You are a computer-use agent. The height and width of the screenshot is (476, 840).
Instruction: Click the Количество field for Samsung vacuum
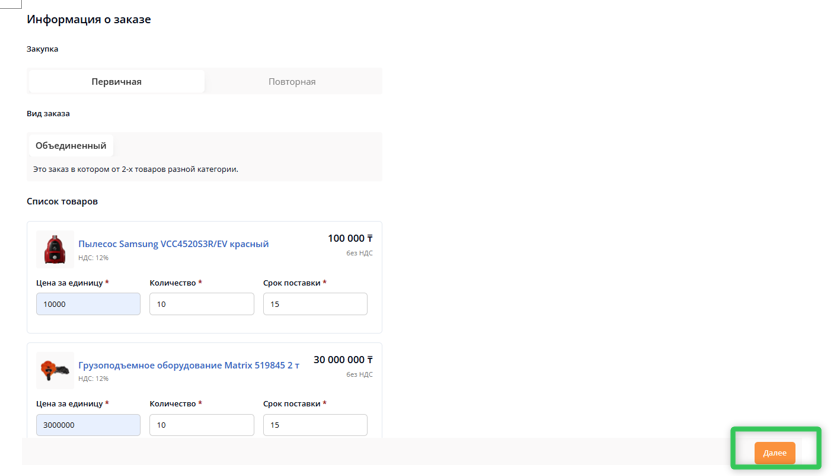point(201,304)
